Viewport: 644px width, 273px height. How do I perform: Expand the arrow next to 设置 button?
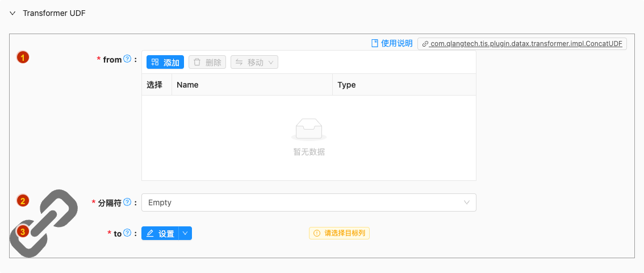[185, 233]
